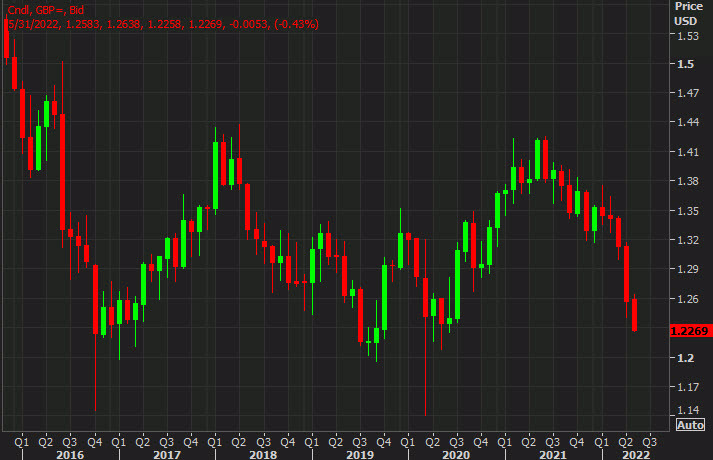Viewport: 713px width, 460px height.
Task: Click the 2018 year label
Action: point(263,455)
